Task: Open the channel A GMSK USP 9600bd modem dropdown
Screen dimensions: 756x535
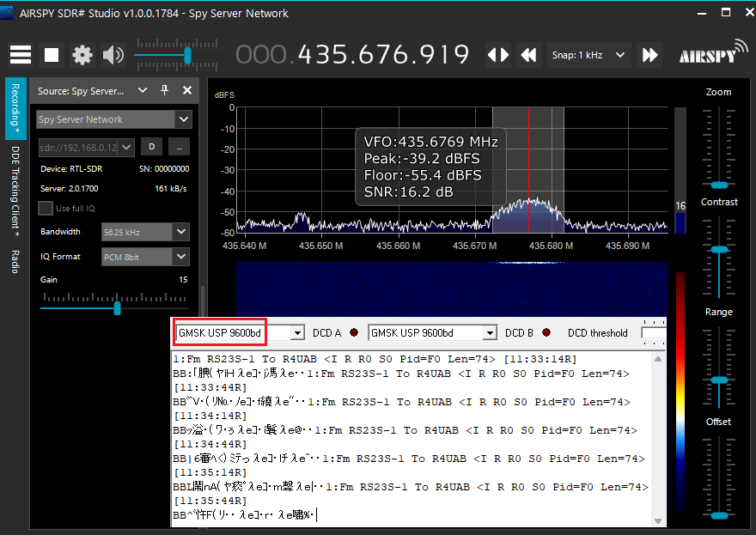Action: (240, 332)
